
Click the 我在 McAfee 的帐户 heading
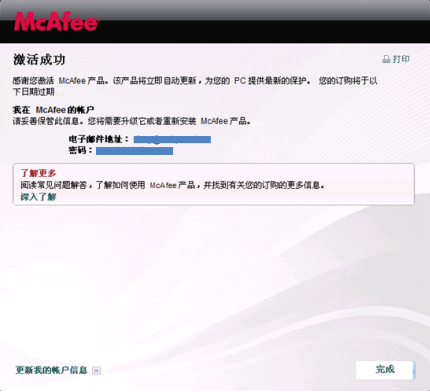[x=53, y=110]
